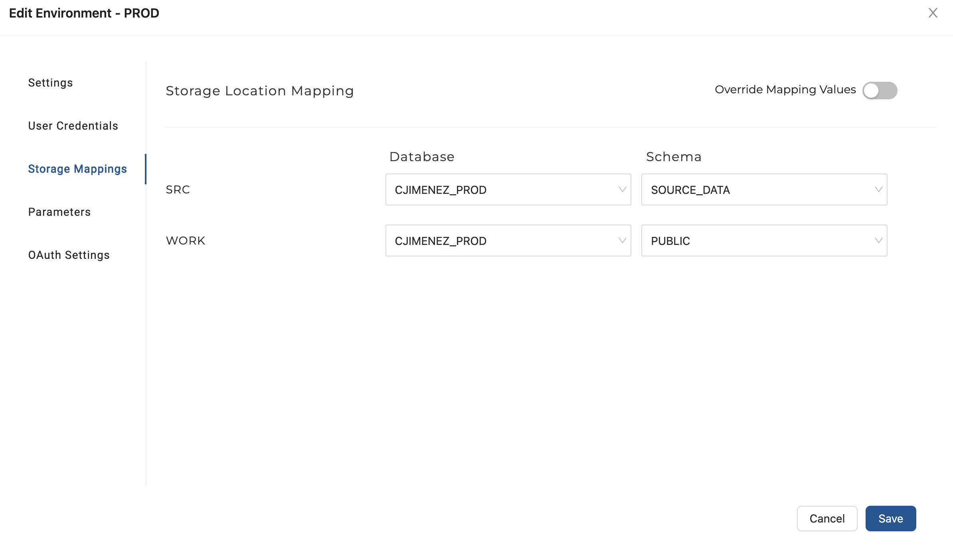Open the Settings section
This screenshot has height=560, width=953.
pos(51,83)
